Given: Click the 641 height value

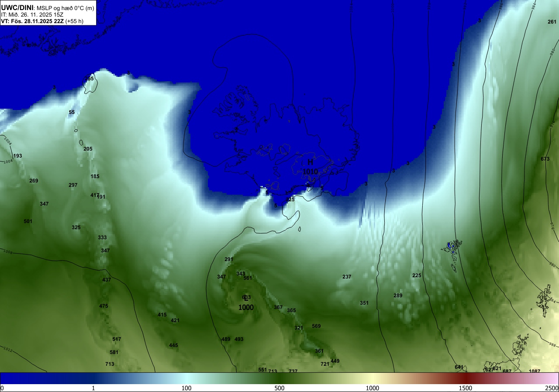Looking at the screenshot, I should click(459, 367).
